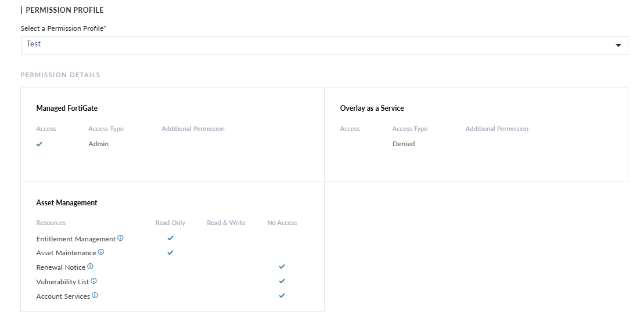Image resolution: width=644 pixels, height=326 pixels.
Task: Click the No Access column header
Action: click(x=282, y=223)
